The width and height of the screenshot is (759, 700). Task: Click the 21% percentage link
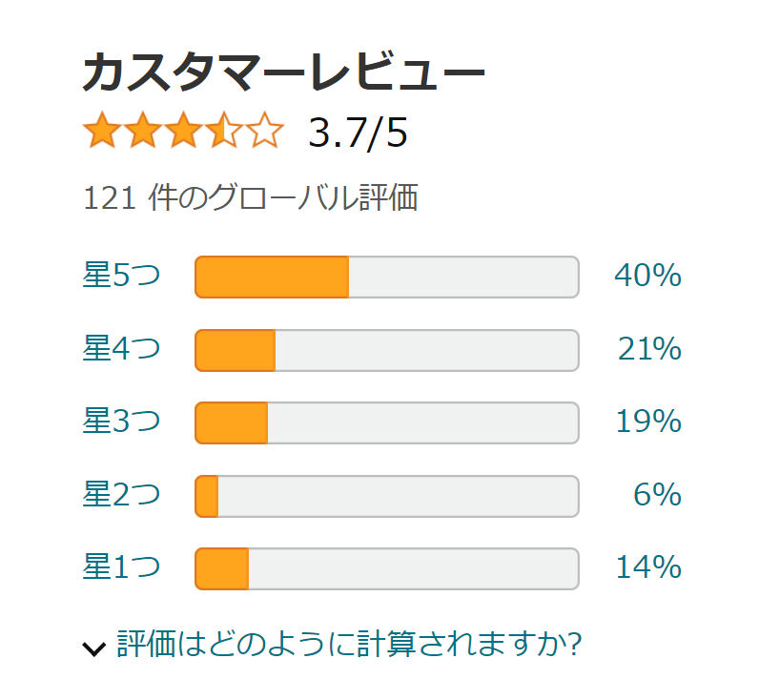(649, 350)
